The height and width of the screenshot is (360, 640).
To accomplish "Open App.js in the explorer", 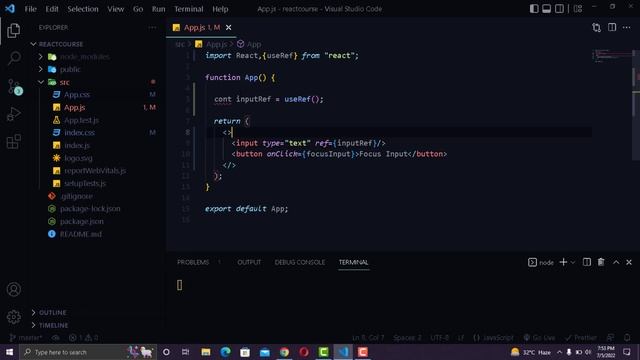I will point(74,107).
